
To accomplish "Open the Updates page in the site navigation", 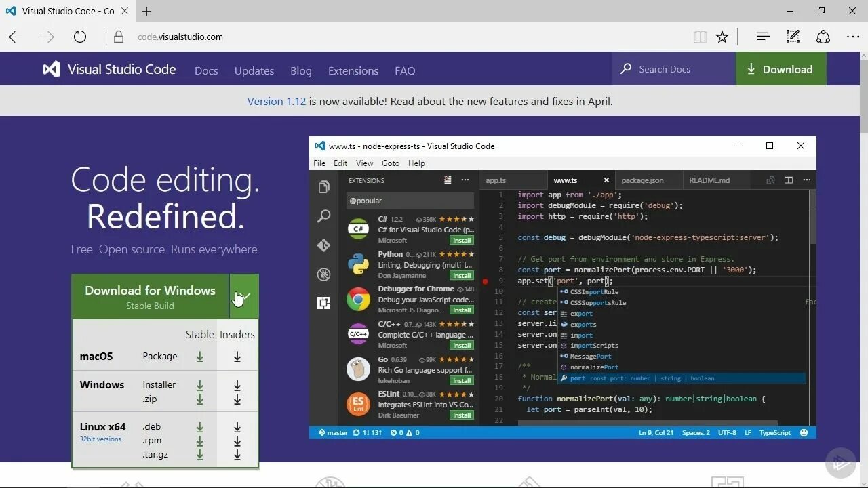I will tap(254, 70).
